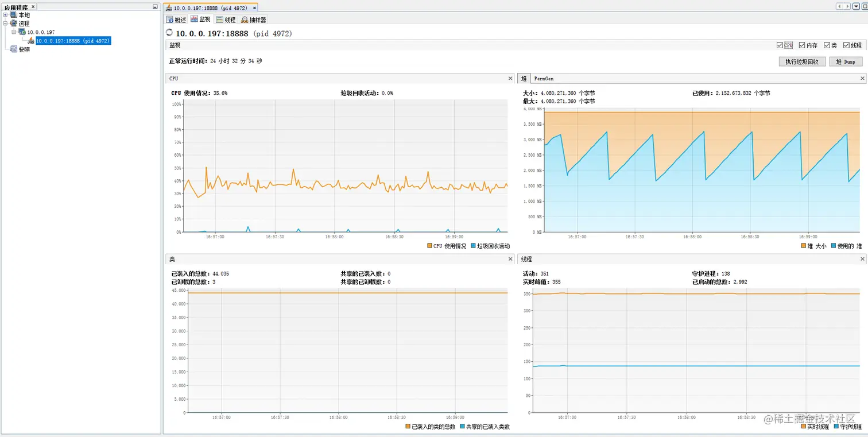
Task: Click the 实时线程 legend swatch
Action: (804, 427)
